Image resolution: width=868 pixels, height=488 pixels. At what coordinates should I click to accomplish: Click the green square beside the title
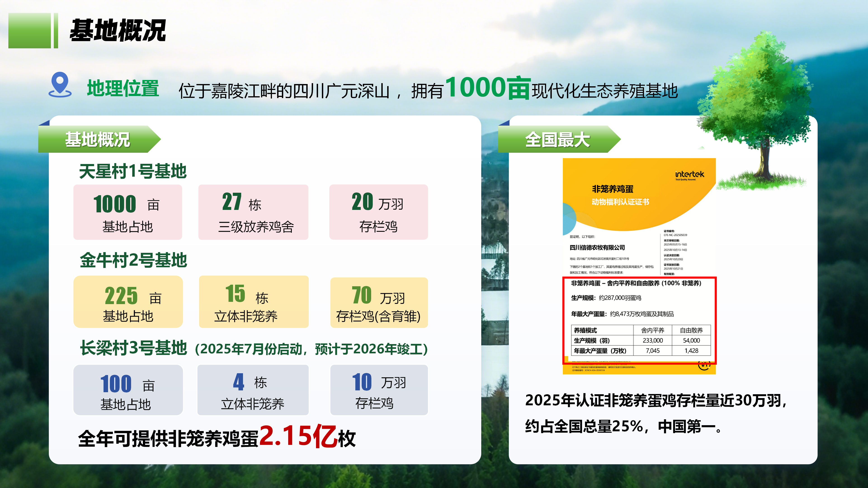pos(29,31)
